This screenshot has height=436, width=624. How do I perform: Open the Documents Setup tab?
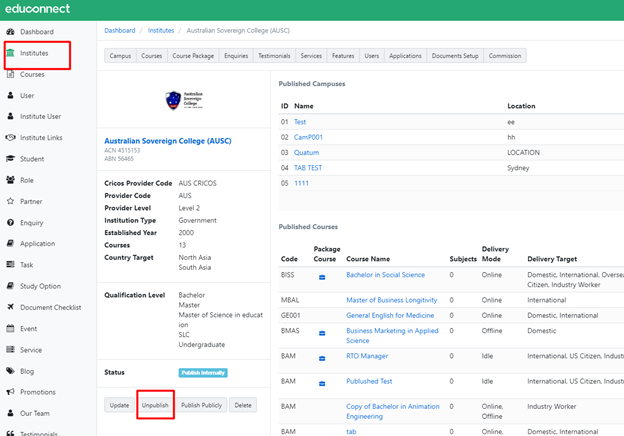pos(455,56)
